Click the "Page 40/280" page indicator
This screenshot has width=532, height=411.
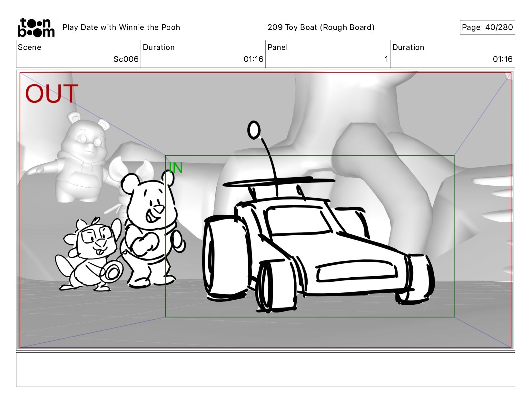click(x=487, y=27)
